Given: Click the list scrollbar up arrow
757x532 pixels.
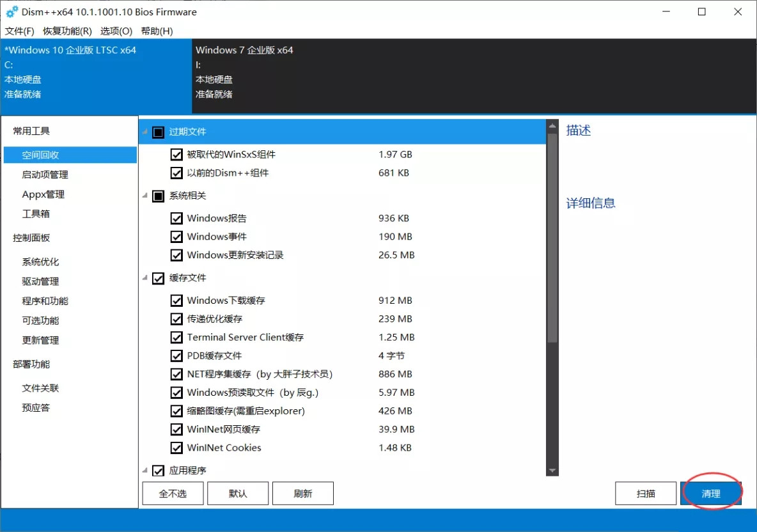Looking at the screenshot, I should click(552, 126).
